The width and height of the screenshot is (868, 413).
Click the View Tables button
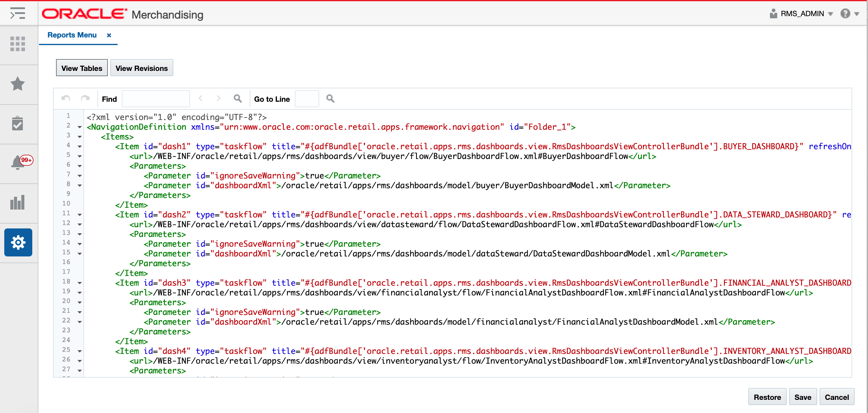(x=82, y=68)
